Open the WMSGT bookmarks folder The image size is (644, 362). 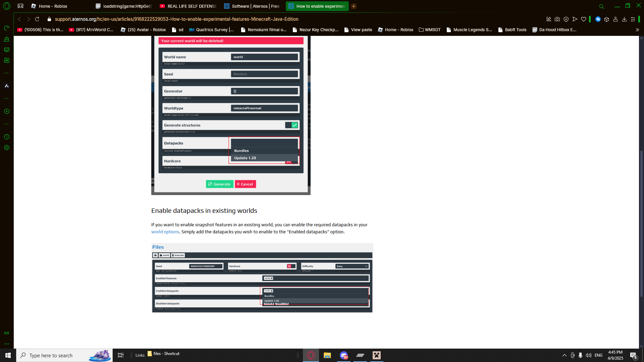pyautogui.click(x=430, y=30)
